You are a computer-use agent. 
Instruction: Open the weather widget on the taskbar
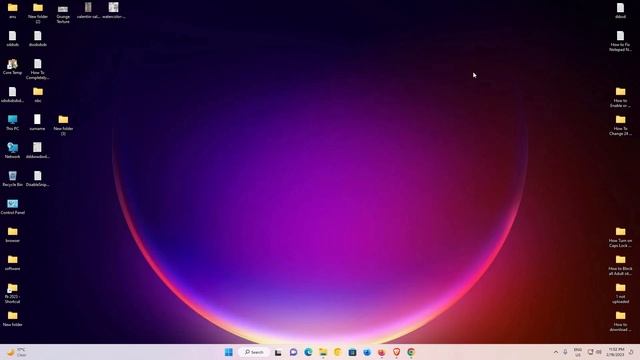[x=16, y=352]
